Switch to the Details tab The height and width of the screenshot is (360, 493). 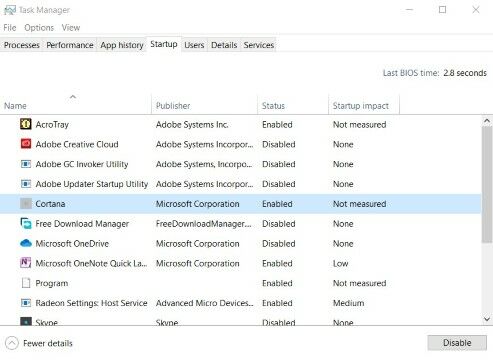[224, 45]
